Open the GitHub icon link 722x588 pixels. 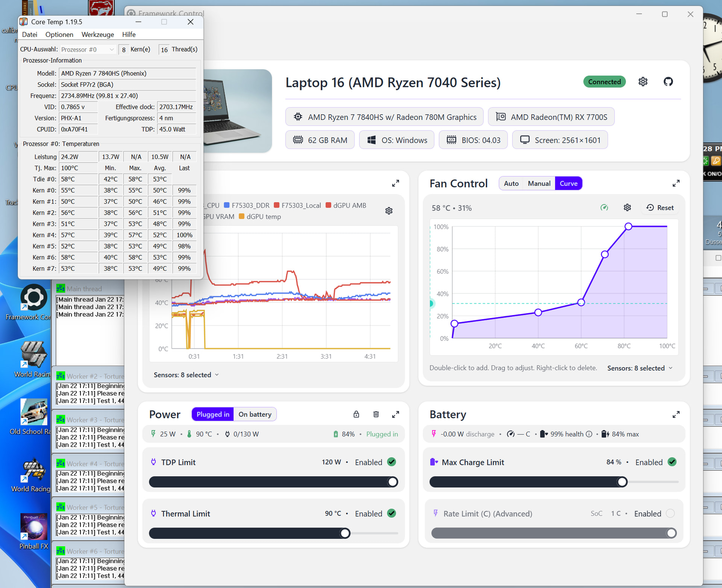click(x=668, y=82)
